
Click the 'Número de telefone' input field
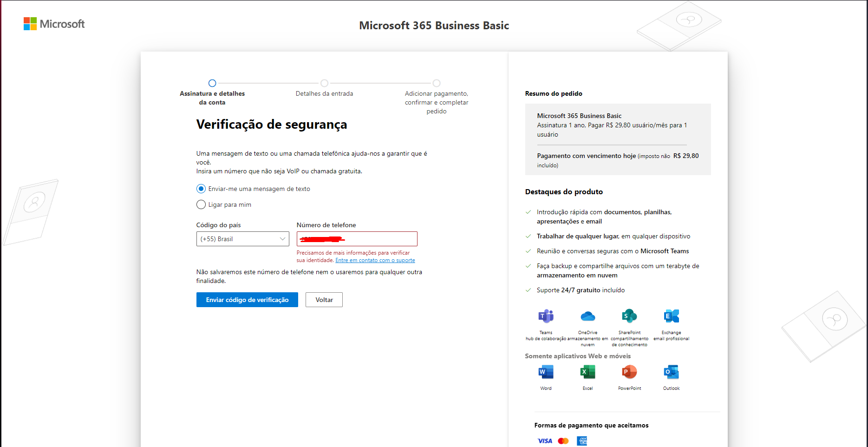click(357, 239)
